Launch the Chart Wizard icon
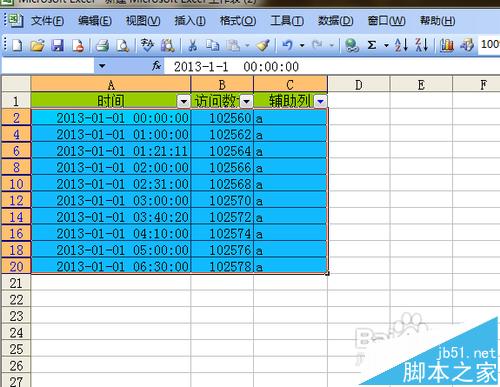The height and width of the screenshot is (387, 500). (x=447, y=45)
